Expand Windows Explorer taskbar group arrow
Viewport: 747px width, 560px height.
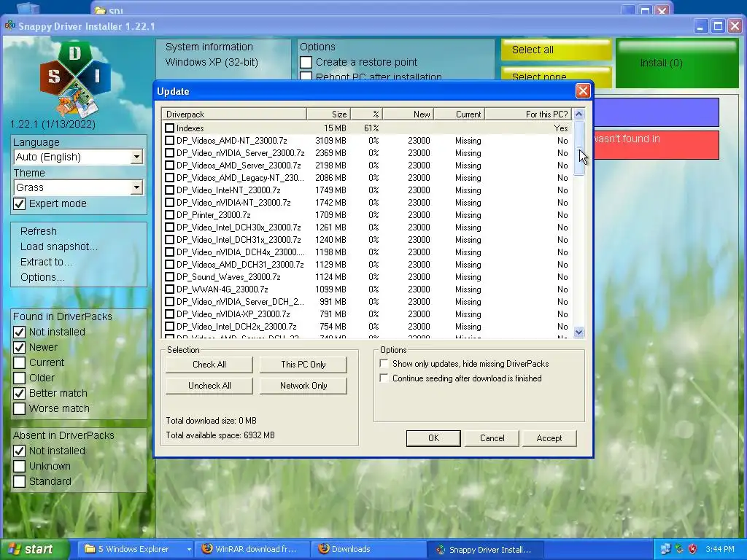(x=189, y=549)
